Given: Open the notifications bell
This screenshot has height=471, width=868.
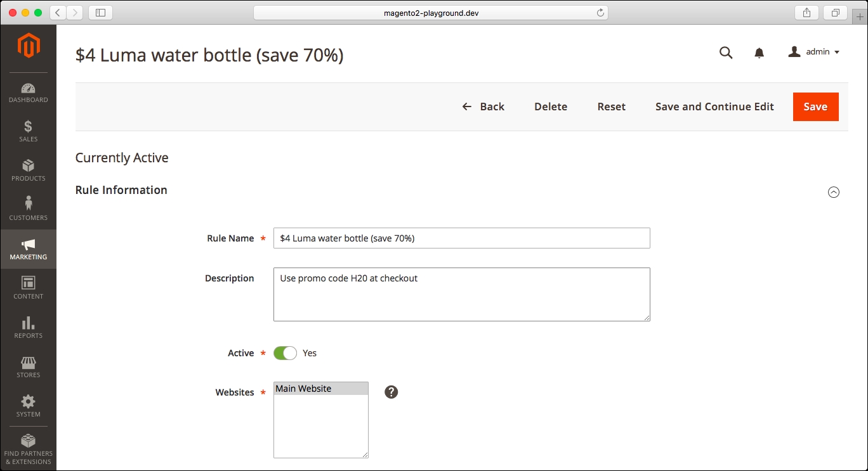Looking at the screenshot, I should pos(759,53).
